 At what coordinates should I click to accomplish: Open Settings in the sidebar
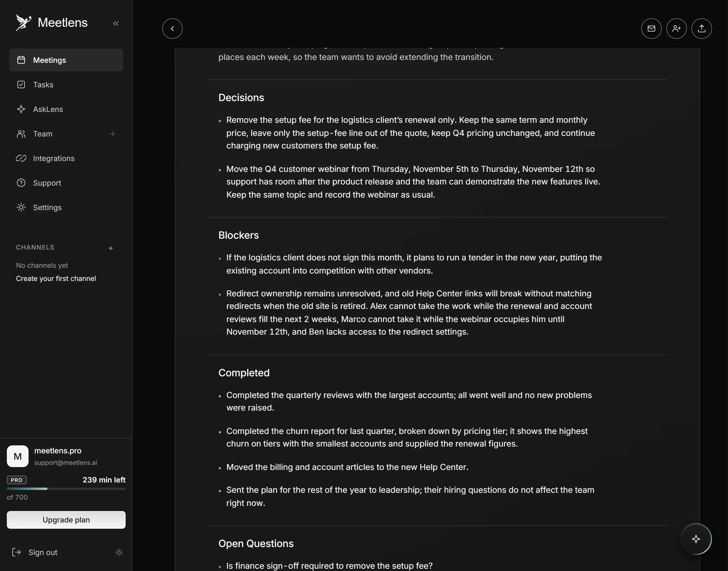click(x=66, y=208)
